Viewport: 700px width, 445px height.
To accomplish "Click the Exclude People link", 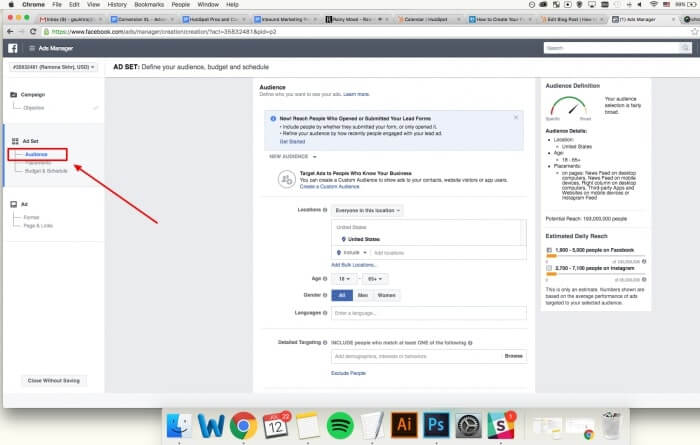I will pos(348,373).
